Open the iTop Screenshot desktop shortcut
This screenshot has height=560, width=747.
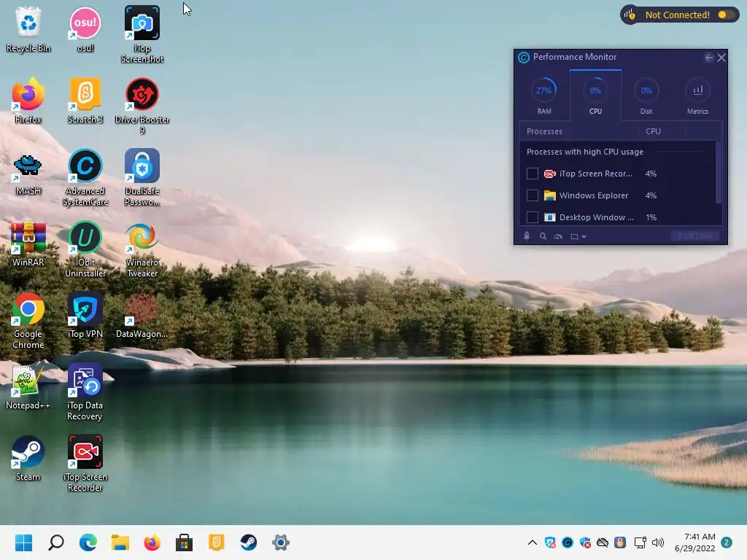(142, 34)
